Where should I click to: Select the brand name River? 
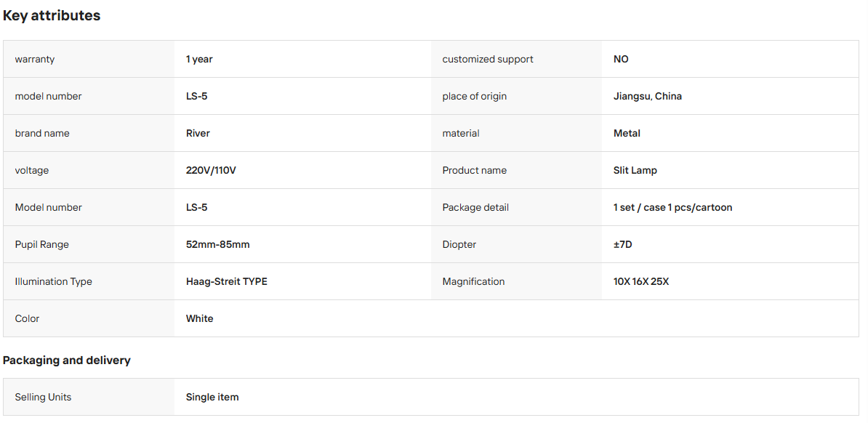198,134
